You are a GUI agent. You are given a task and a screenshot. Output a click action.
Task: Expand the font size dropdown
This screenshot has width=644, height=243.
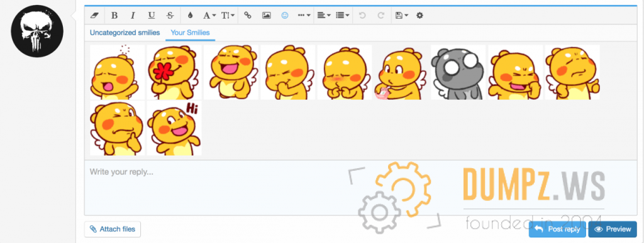(228, 16)
